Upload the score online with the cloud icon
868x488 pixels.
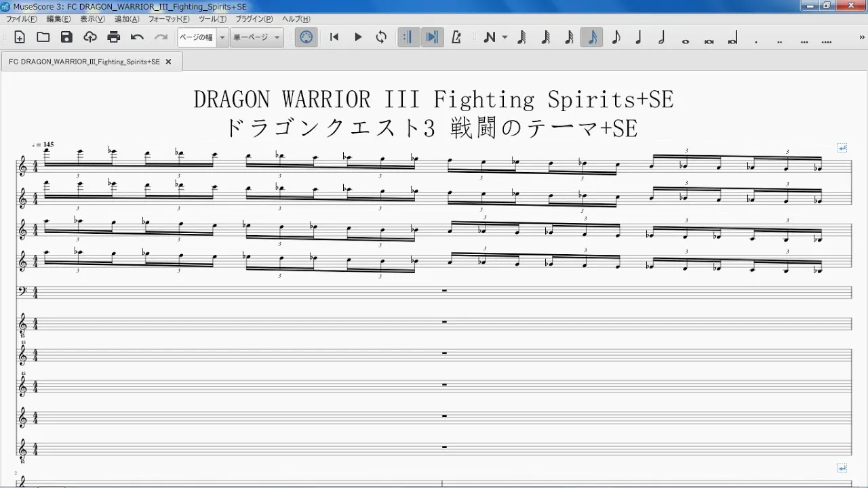tap(90, 37)
